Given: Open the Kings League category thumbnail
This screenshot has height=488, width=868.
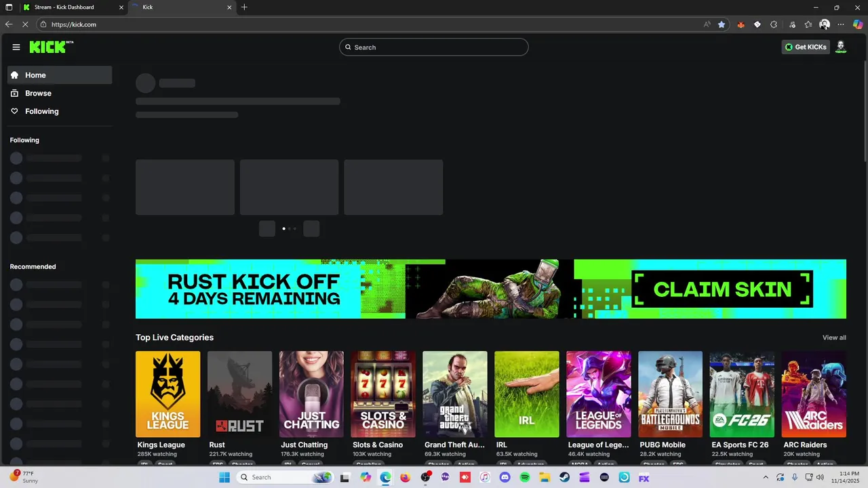Looking at the screenshot, I should point(167,394).
